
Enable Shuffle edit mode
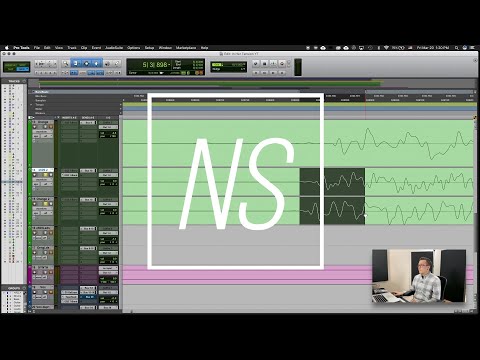(x=10, y=65)
